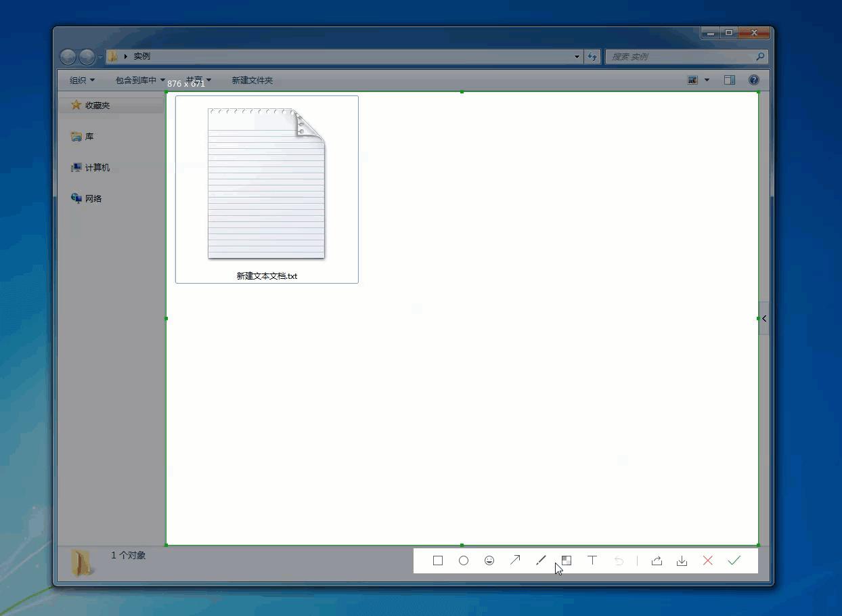The image size is (842, 616).
Task: Save the screenshot to file
Action: 682,560
